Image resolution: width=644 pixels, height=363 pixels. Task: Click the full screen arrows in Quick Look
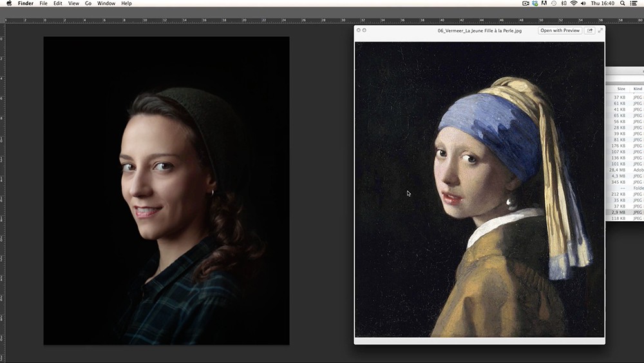(x=600, y=30)
